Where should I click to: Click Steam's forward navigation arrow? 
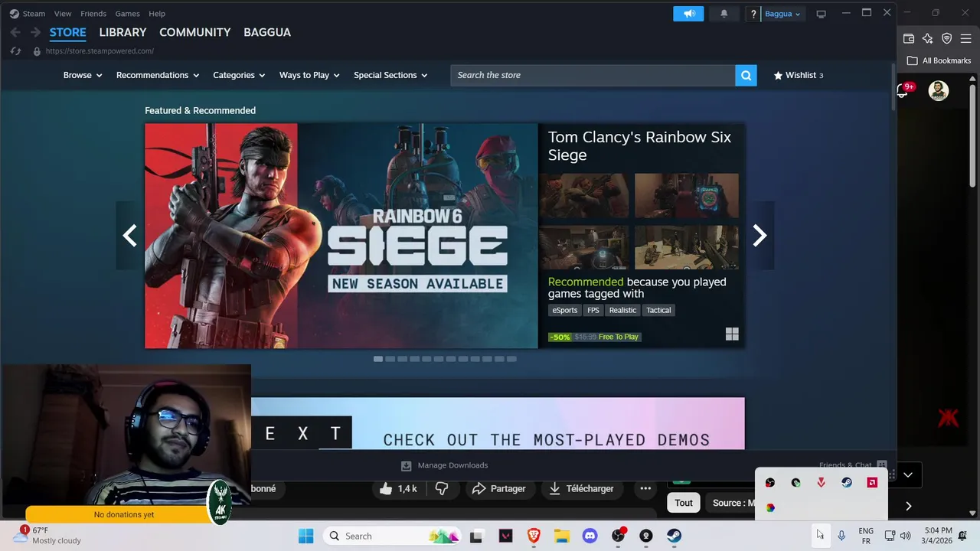[35, 32]
